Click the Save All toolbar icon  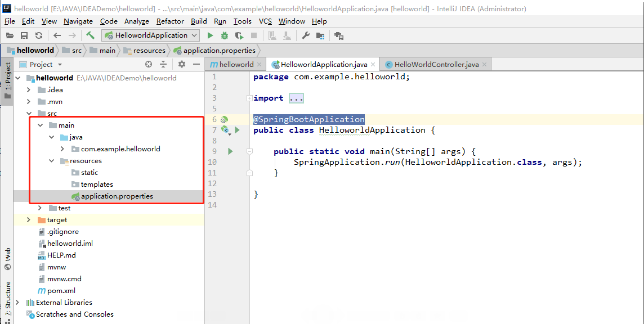pos(24,36)
